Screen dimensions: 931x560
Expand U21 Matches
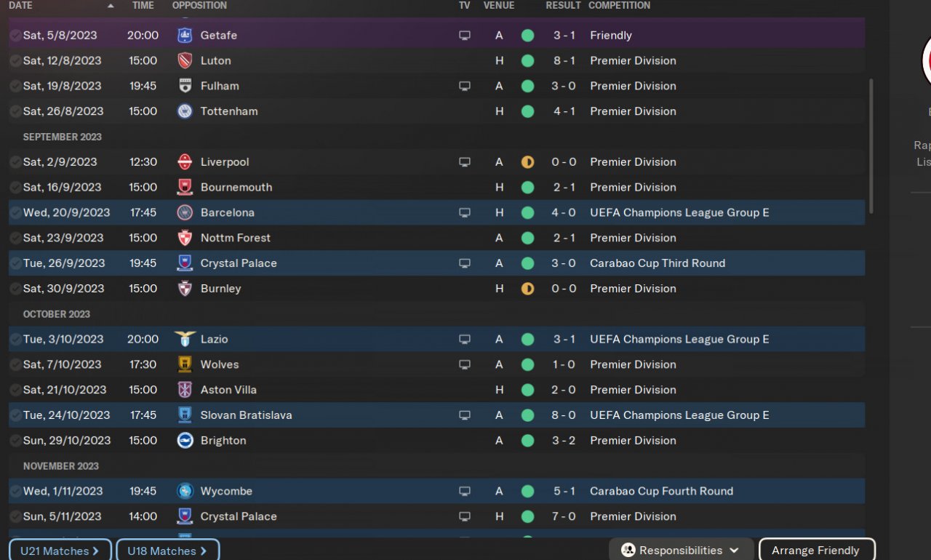[60, 551]
